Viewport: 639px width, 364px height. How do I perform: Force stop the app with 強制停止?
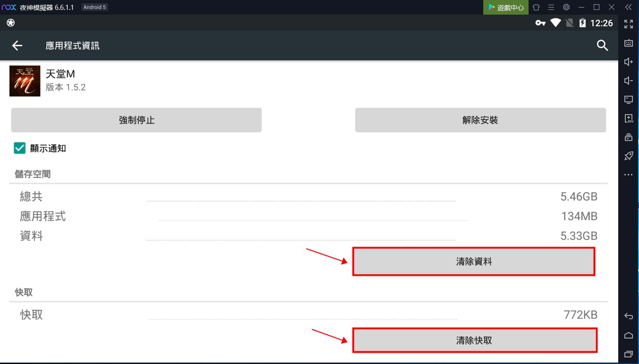136,120
